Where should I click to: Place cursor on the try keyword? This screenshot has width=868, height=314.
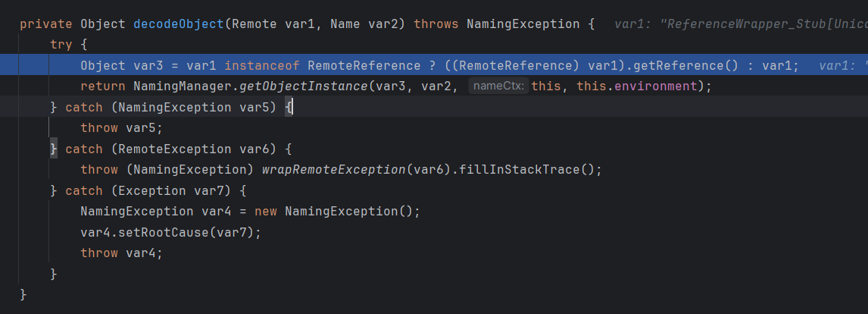pos(61,45)
